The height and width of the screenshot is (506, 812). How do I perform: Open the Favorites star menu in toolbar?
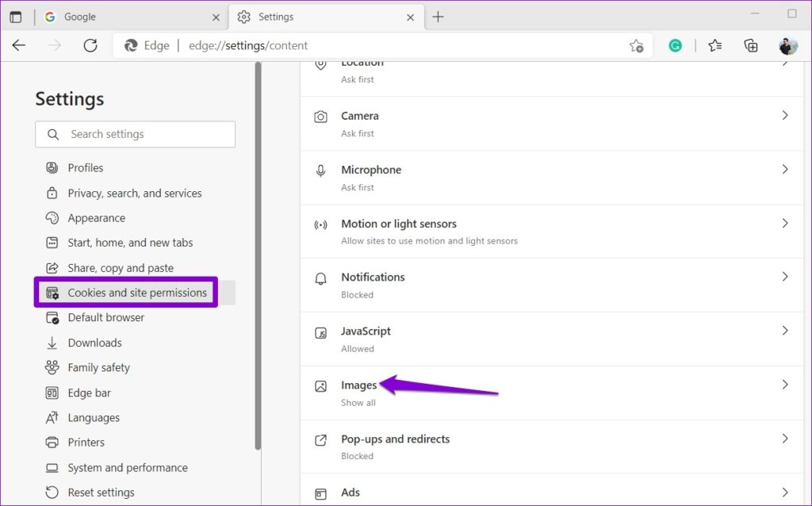(714, 45)
